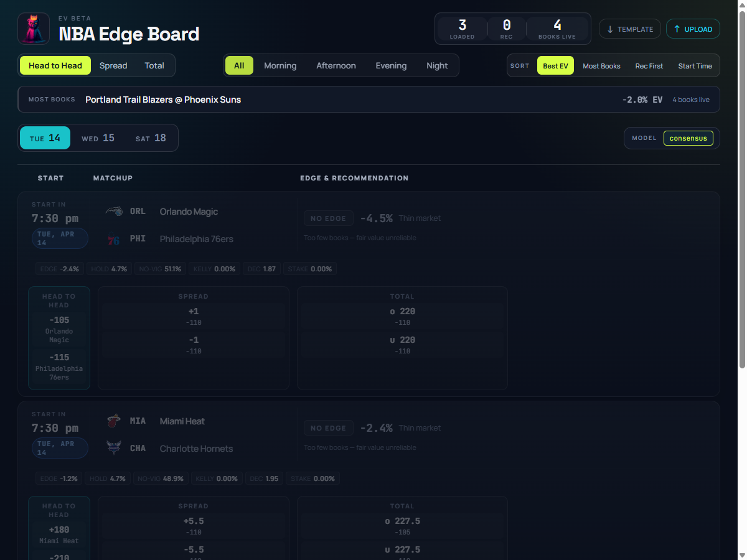
Task: Filter games to Afternoon
Action: tap(336, 65)
